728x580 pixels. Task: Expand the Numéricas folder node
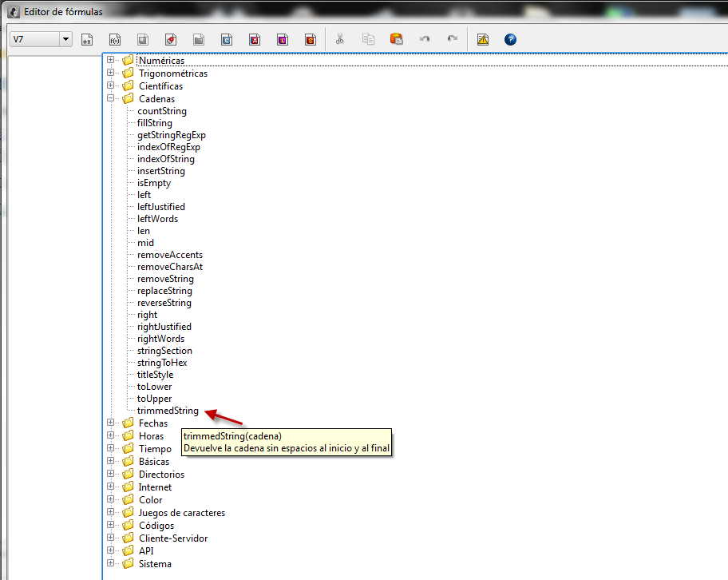click(110, 60)
